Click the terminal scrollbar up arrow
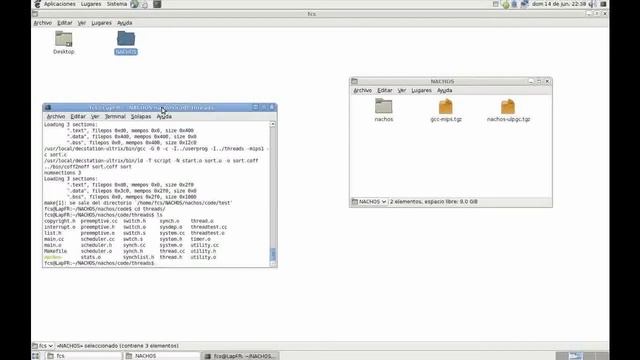Image resolution: width=640 pixels, height=360 pixels. click(x=273, y=124)
